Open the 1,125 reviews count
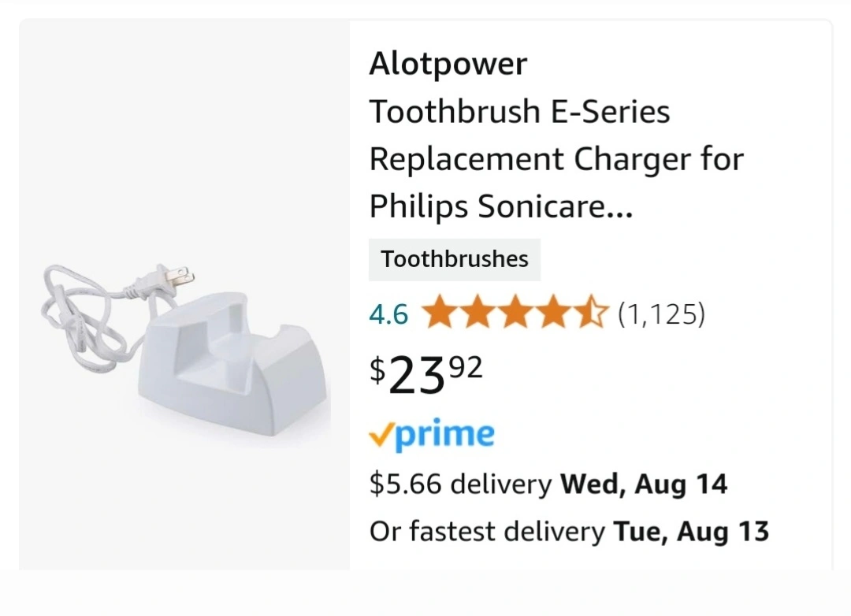Screen dimensions: 851x616 pos(661,314)
